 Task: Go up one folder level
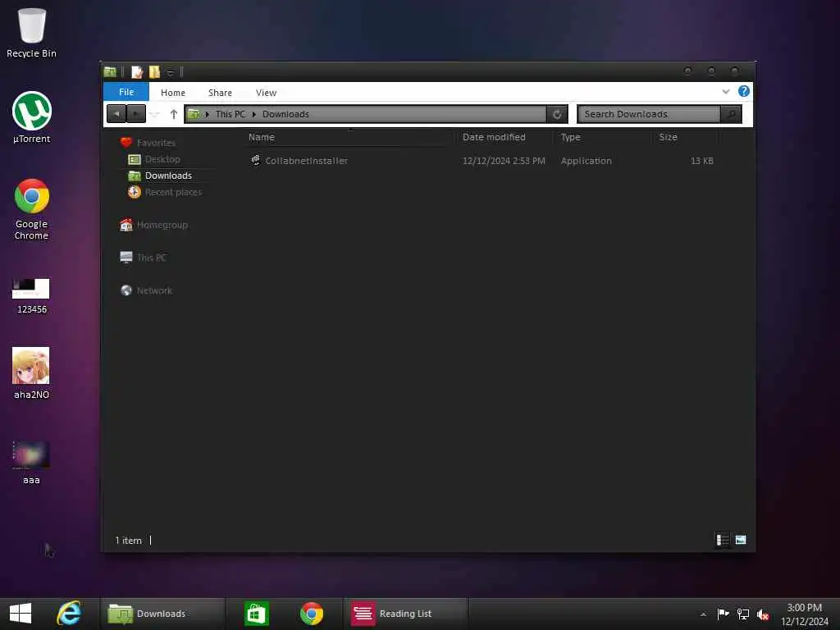click(174, 114)
